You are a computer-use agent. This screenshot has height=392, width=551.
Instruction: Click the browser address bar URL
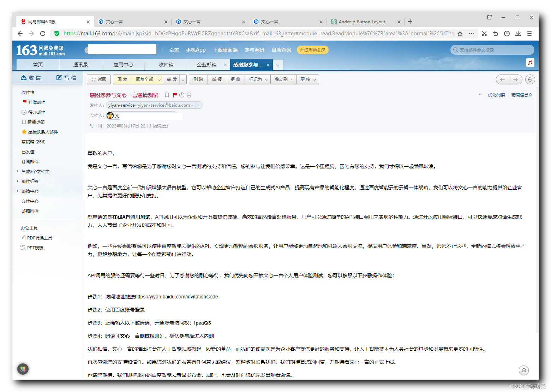pos(258,34)
